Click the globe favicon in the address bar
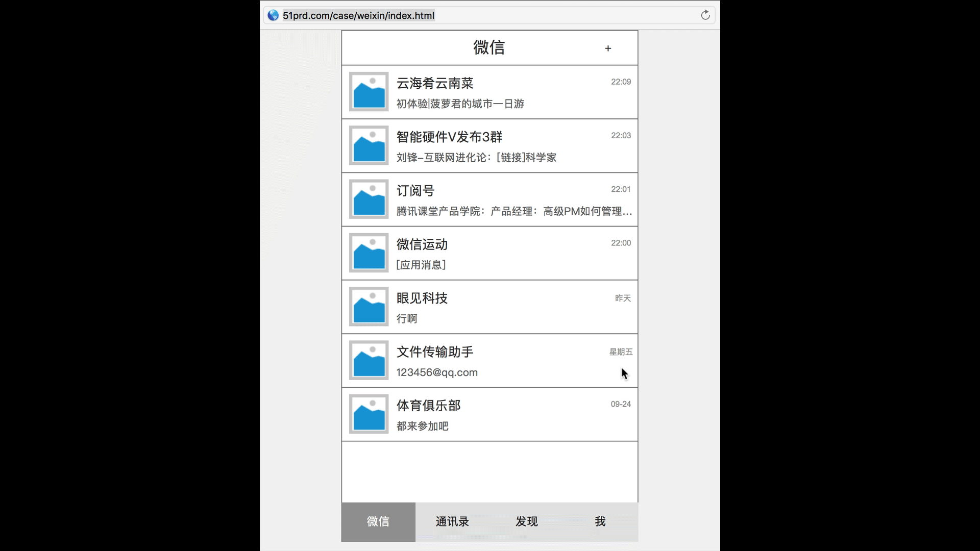980x551 pixels. [x=273, y=15]
